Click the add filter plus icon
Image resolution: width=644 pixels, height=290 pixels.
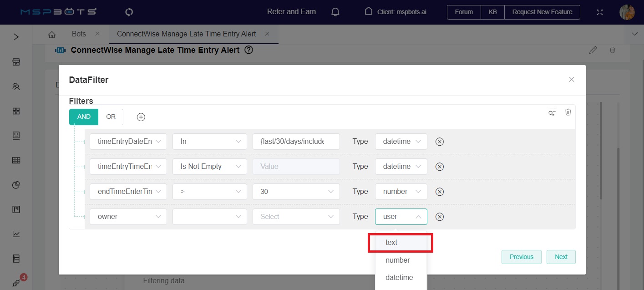(x=141, y=117)
